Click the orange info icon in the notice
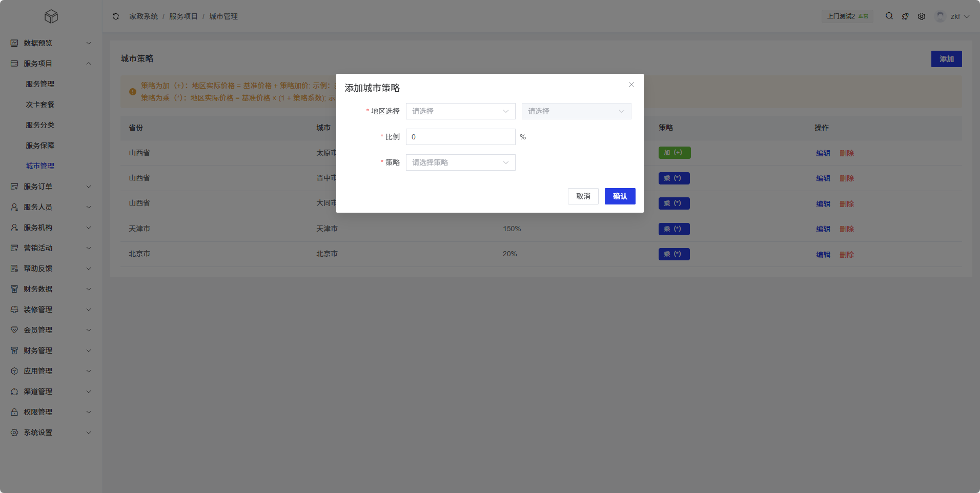This screenshot has width=980, height=493. pyautogui.click(x=133, y=92)
